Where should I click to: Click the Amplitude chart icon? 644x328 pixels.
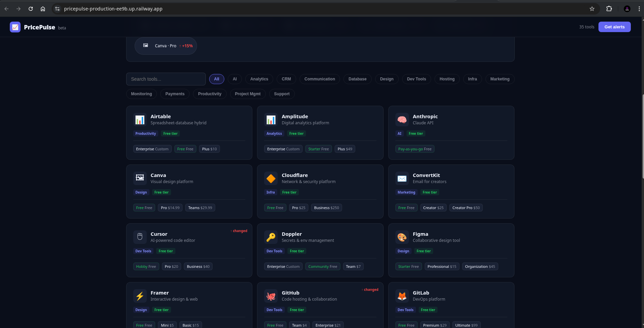pyautogui.click(x=271, y=120)
